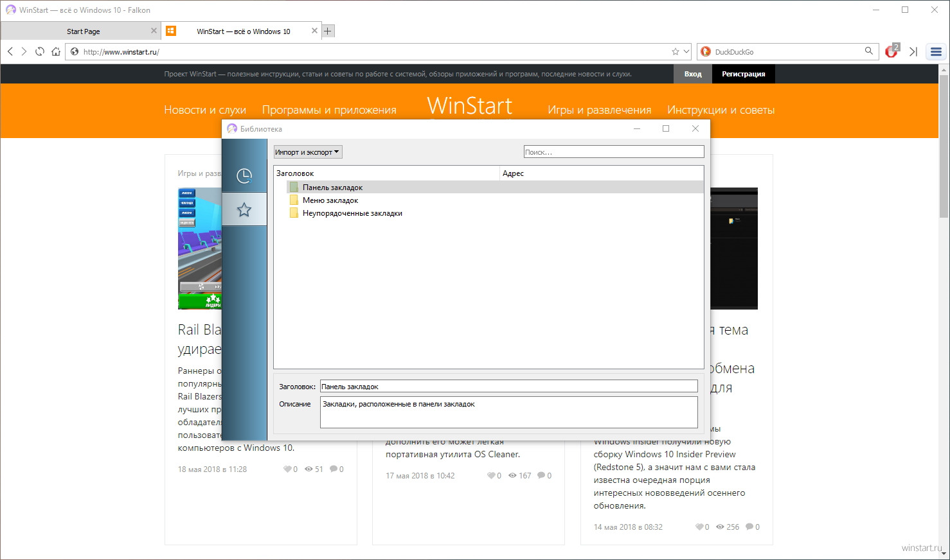Click the DuckDuckGo search engine icon

pyautogui.click(x=706, y=52)
